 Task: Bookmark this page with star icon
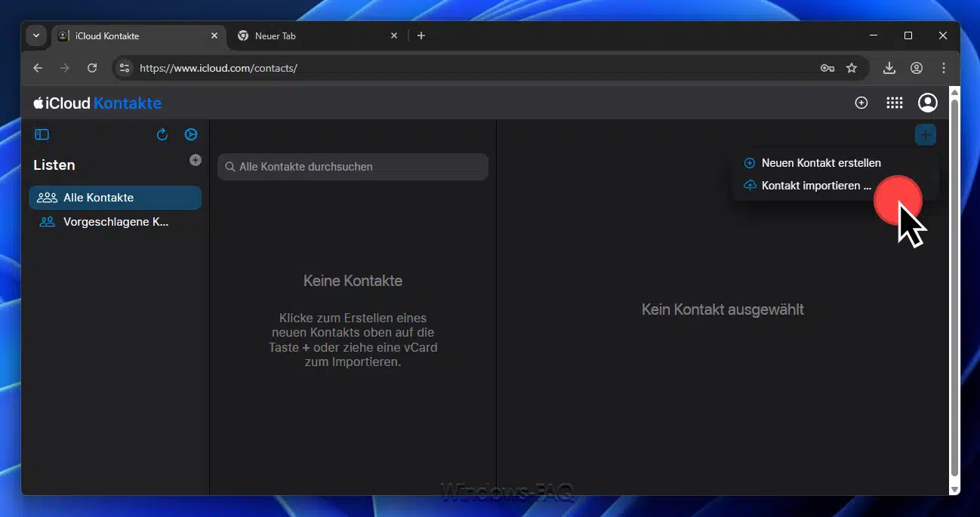click(852, 68)
